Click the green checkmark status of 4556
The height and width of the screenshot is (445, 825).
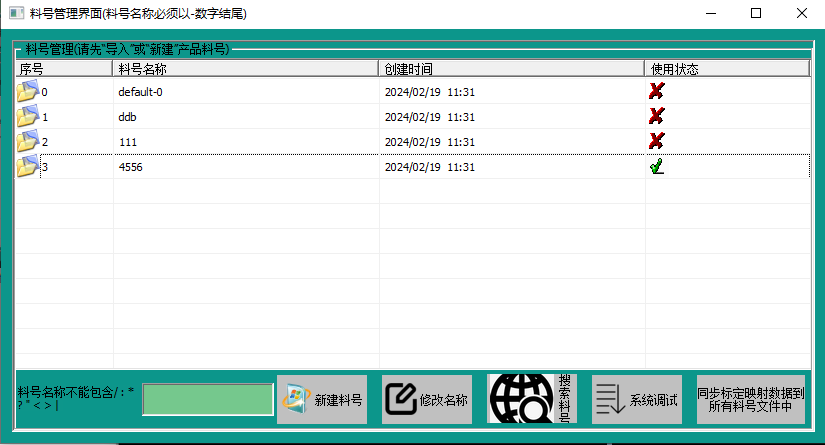(x=656, y=167)
